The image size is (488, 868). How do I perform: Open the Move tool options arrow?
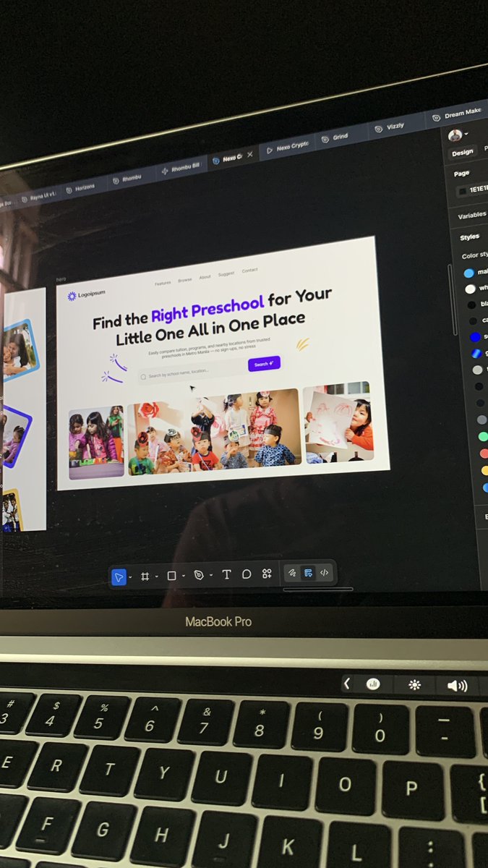click(x=130, y=577)
